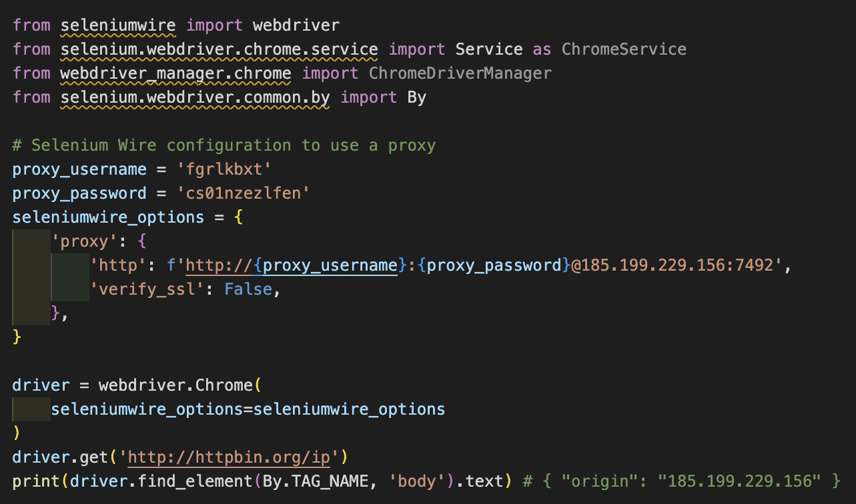Click the 'verify_ssl' dictionary key
The width and height of the screenshot is (856, 504).
[147, 289]
